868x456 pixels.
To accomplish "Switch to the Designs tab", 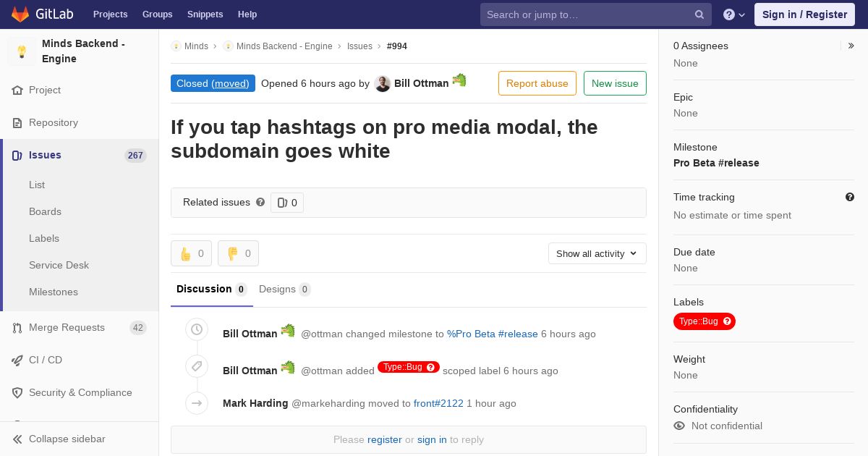I will 285,290.
